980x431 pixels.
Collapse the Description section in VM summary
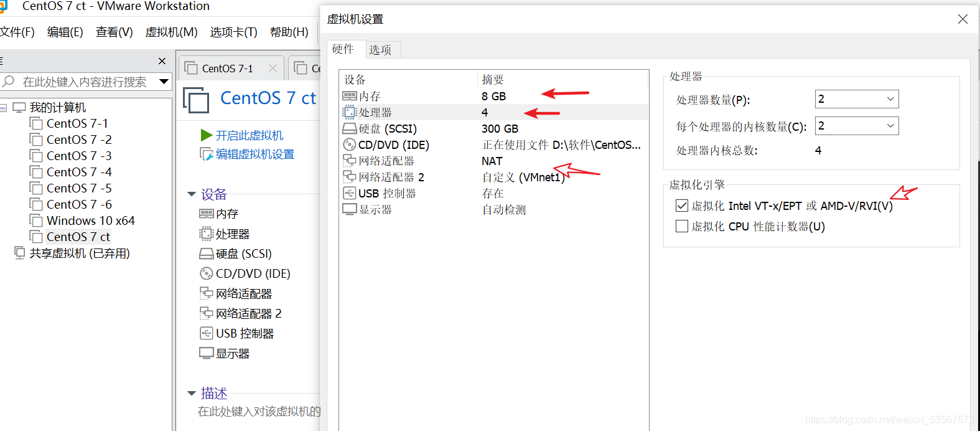click(x=192, y=393)
